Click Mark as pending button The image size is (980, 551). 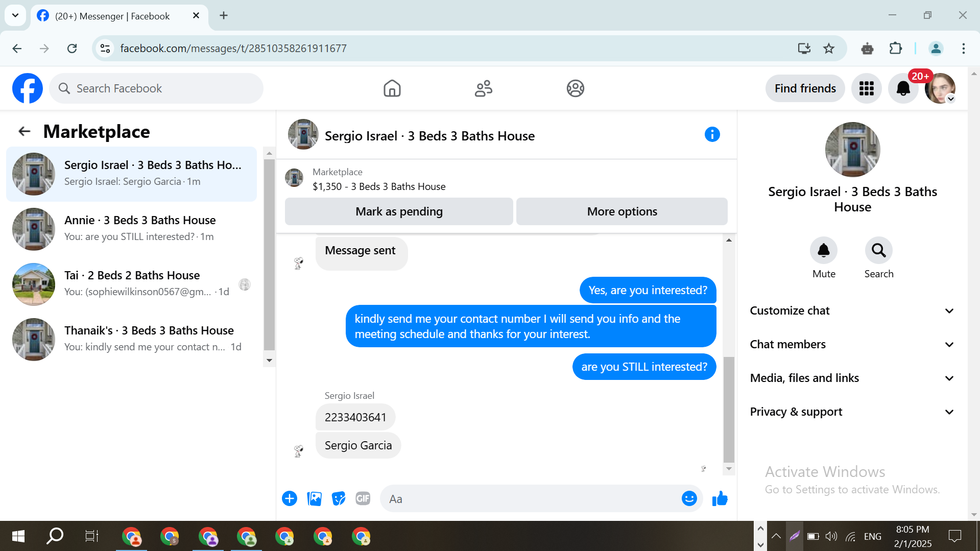point(399,211)
